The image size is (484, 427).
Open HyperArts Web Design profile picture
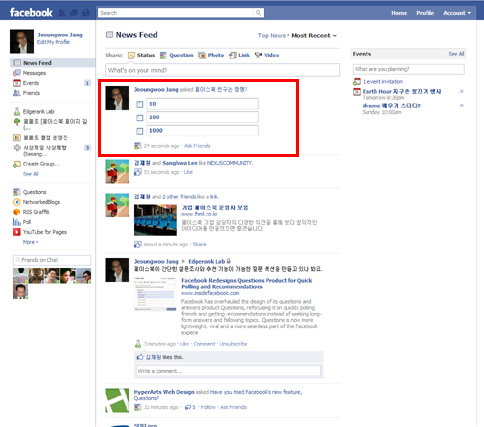click(x=117, y=400)
